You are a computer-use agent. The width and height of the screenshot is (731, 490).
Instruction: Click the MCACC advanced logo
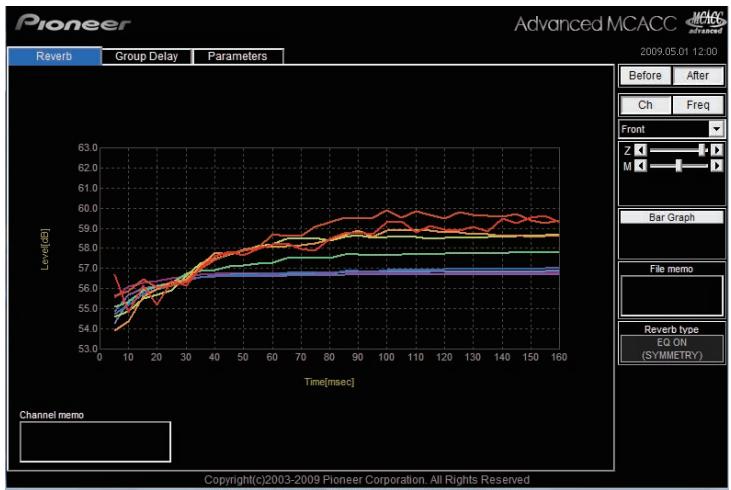click(x=705, y=23)
